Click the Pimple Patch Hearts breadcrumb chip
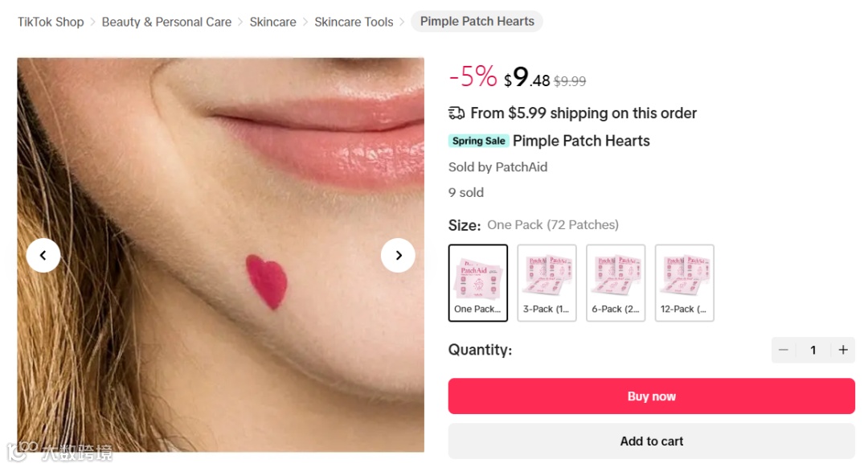 (x=477, y=22)
